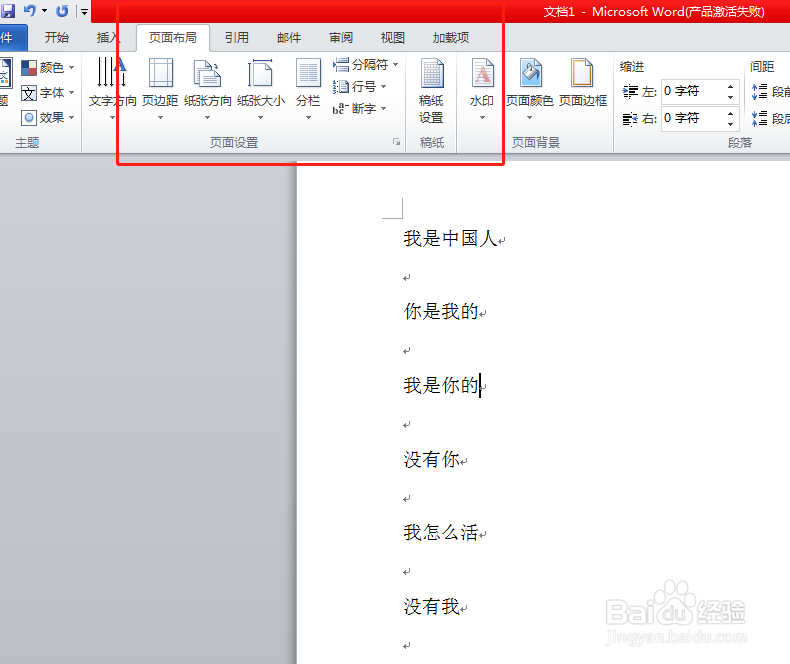
Task: Open the 分隔符 breaks menu
Action: coord(366,64)
